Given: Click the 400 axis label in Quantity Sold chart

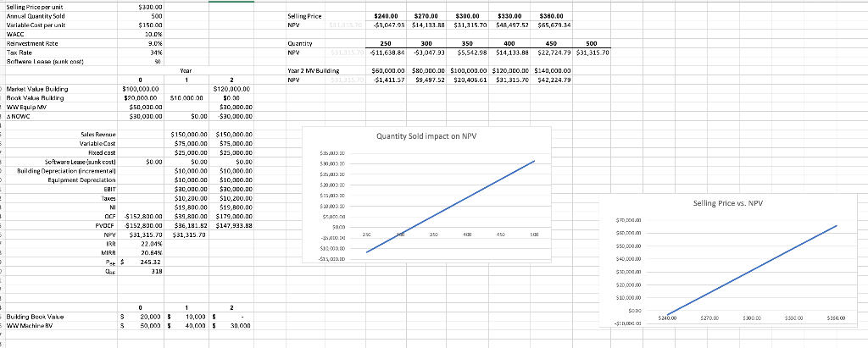Looking at the screenshot, I should tap(467, 235).
